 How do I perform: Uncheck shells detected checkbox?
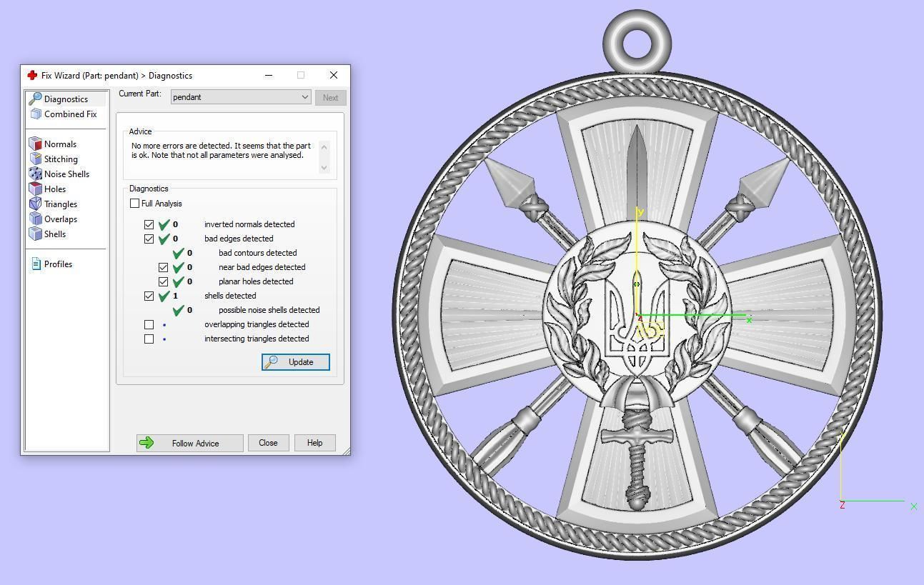(149, 296)
